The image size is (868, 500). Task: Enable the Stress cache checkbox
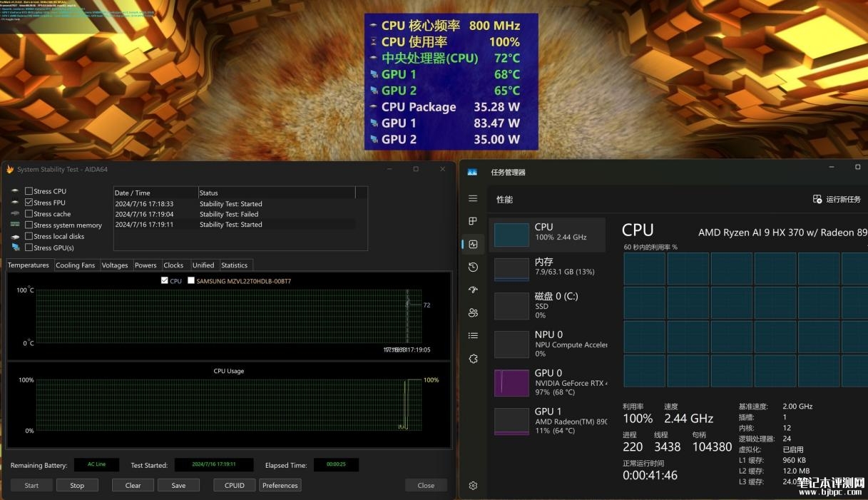pos(29,213)
